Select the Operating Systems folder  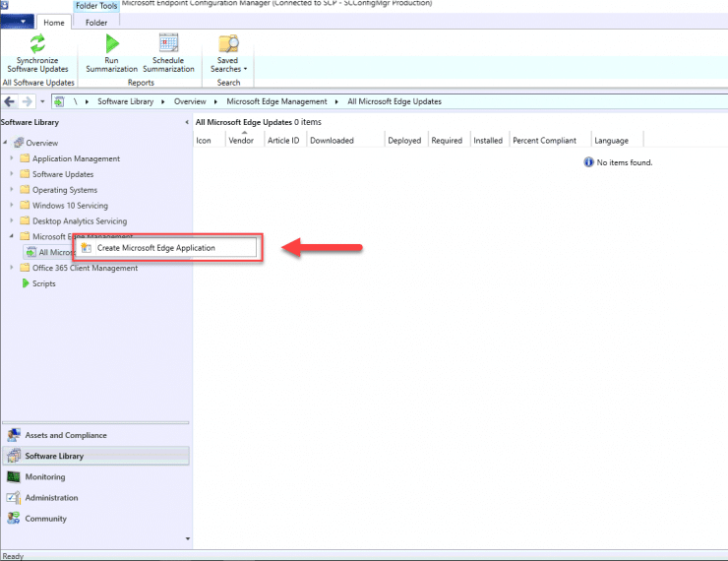point(64,190)
